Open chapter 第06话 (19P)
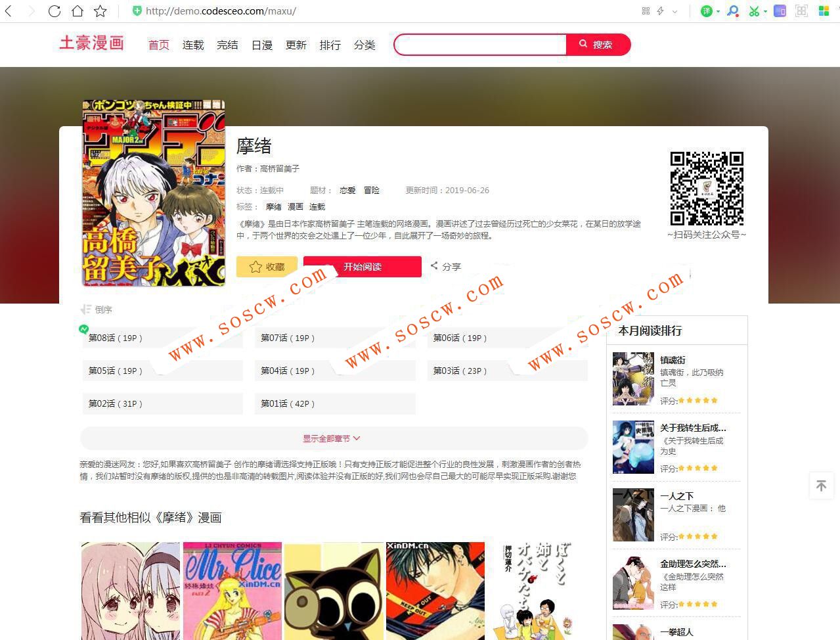The height and width of the screenshot is (640, 840). 507,338
